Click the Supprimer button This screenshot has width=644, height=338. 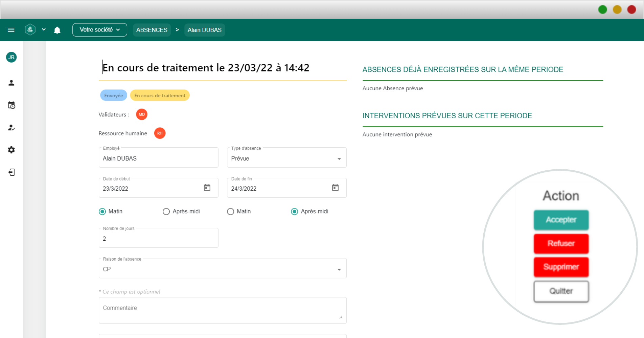pos(561,267)
